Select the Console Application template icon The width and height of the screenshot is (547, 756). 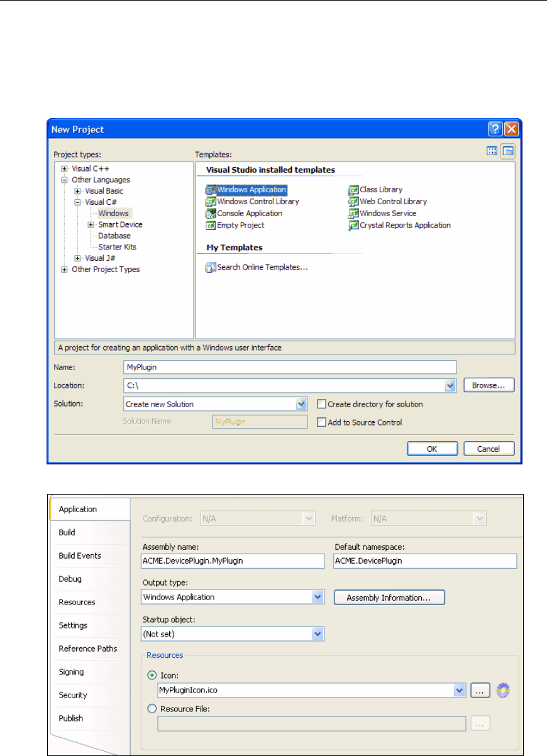pos(211,214)
